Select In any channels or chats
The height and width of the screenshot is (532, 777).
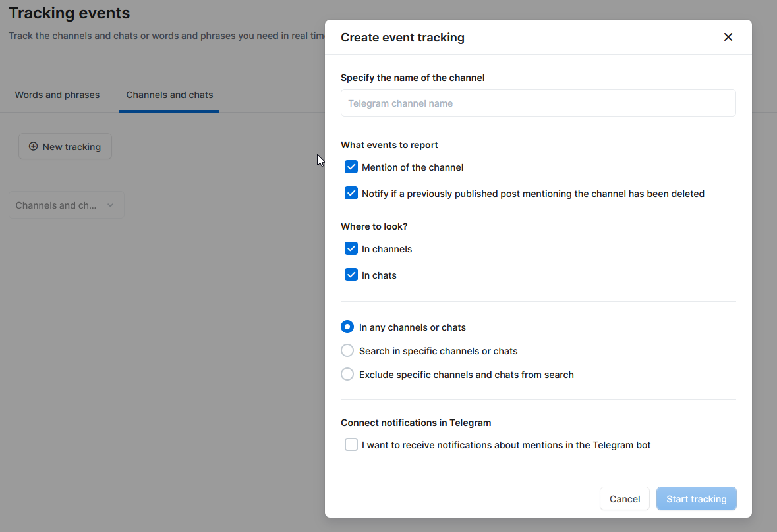347,327
